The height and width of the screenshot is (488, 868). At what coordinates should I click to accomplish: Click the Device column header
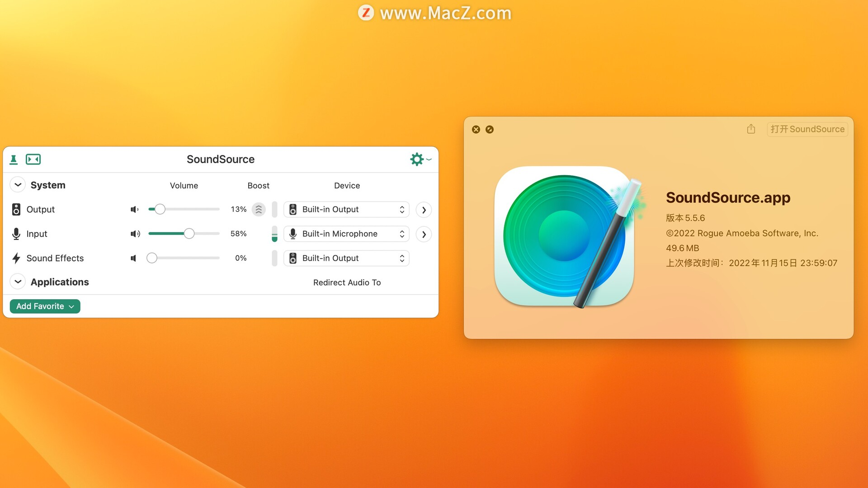click(x=347, y=186)
